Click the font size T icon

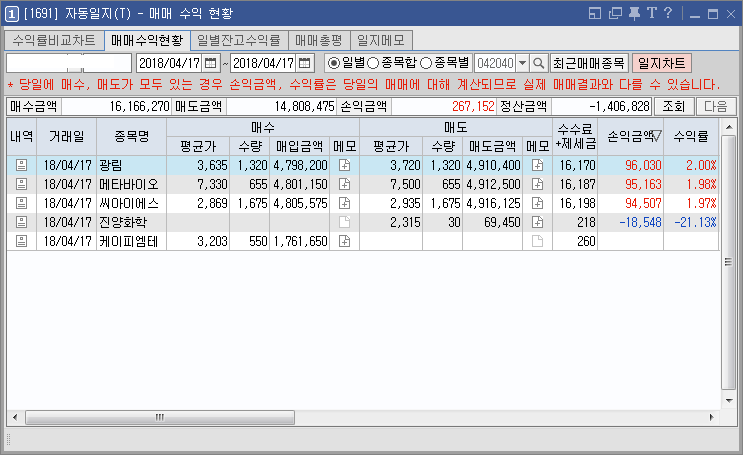652,13
